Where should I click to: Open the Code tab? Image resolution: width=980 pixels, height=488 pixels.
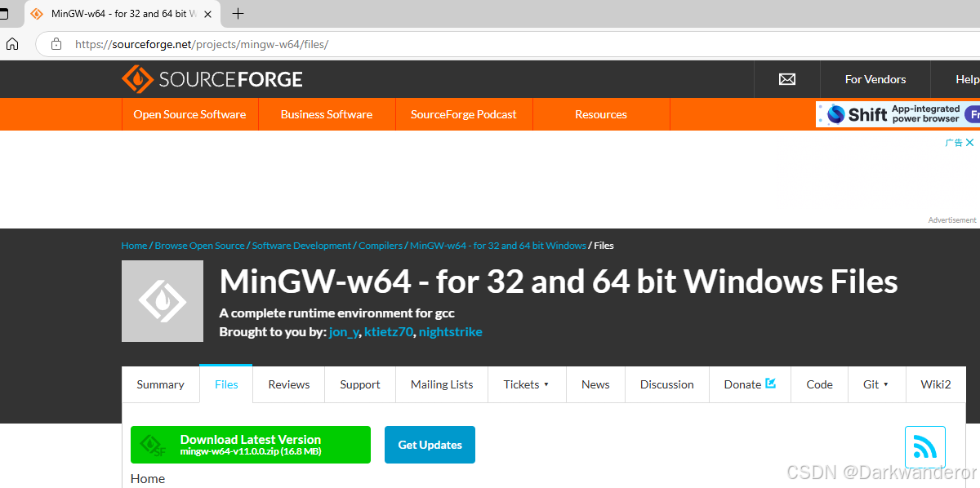[819, 384]
